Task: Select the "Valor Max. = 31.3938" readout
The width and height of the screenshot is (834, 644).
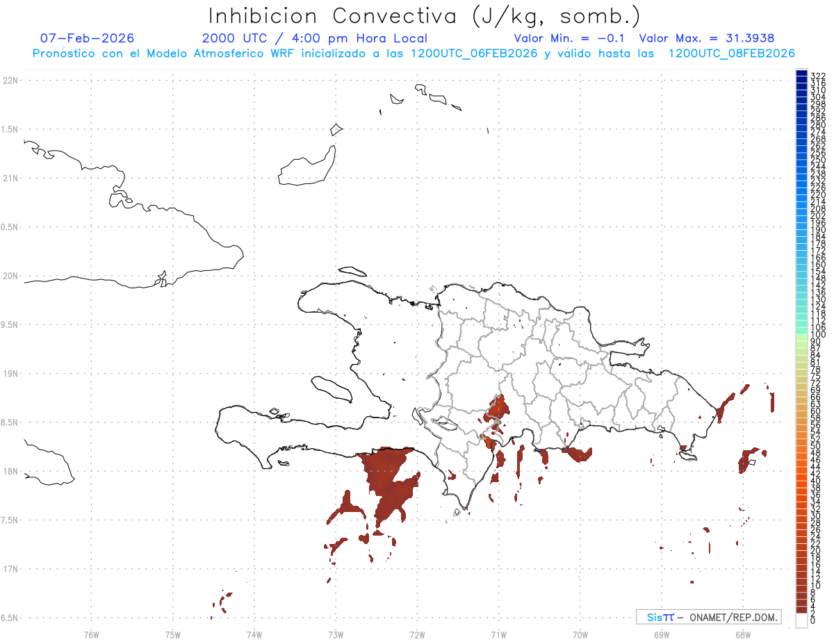Action: [706, 38]
